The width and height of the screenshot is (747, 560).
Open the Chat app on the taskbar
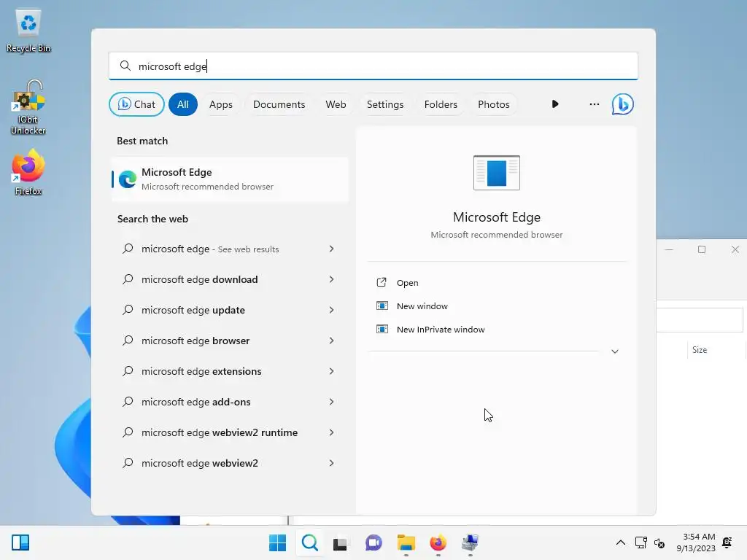373,542
